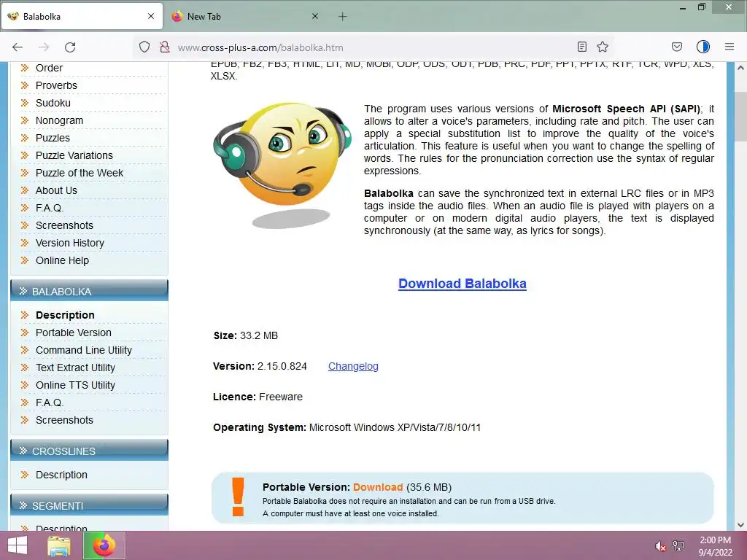Open Online Help link
This screenshot has height=560, width=747.
[x=62, y=260]
